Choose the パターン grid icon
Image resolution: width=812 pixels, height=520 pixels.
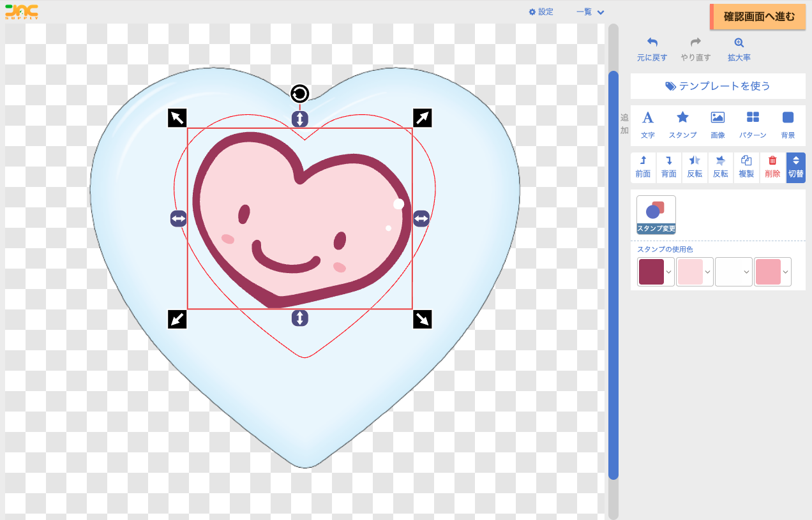753,124
